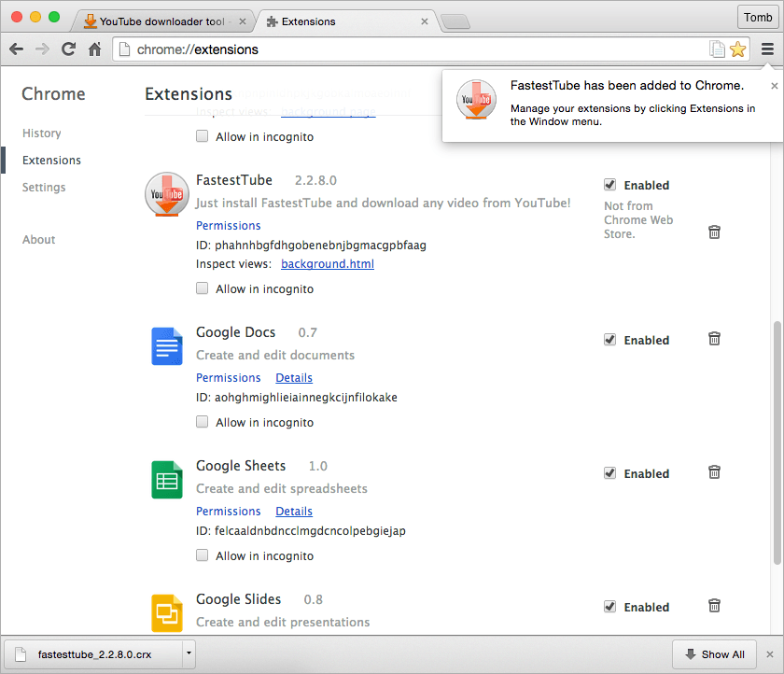The width and height of the screenshot is (784, 674).
Task: Click the FastestTube extension icon in list
Action: point(167,194)
